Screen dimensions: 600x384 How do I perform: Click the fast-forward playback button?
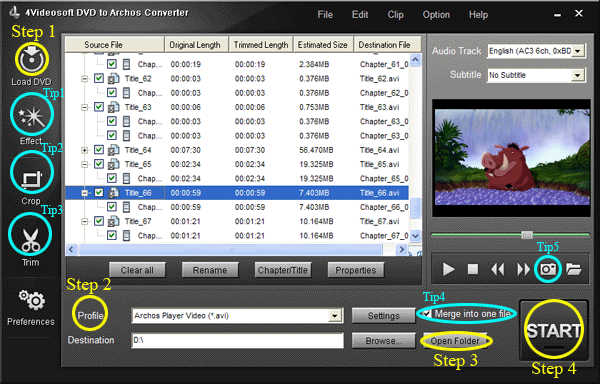(523, 269)
